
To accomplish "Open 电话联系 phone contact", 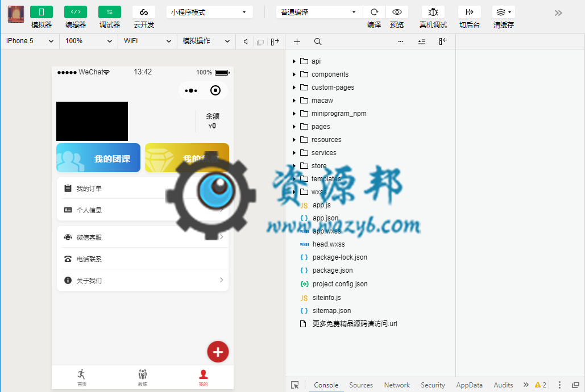I will point(143,259).
